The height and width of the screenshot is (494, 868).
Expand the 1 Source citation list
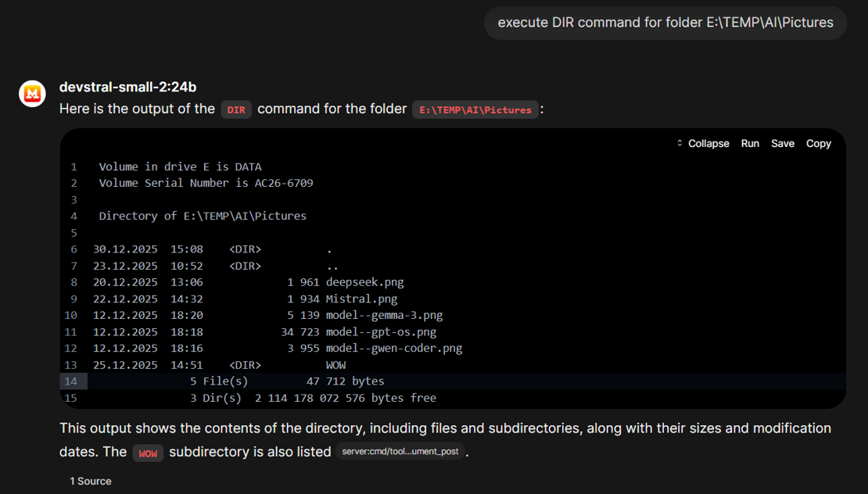pyautogui.click(x=91, y=481)
